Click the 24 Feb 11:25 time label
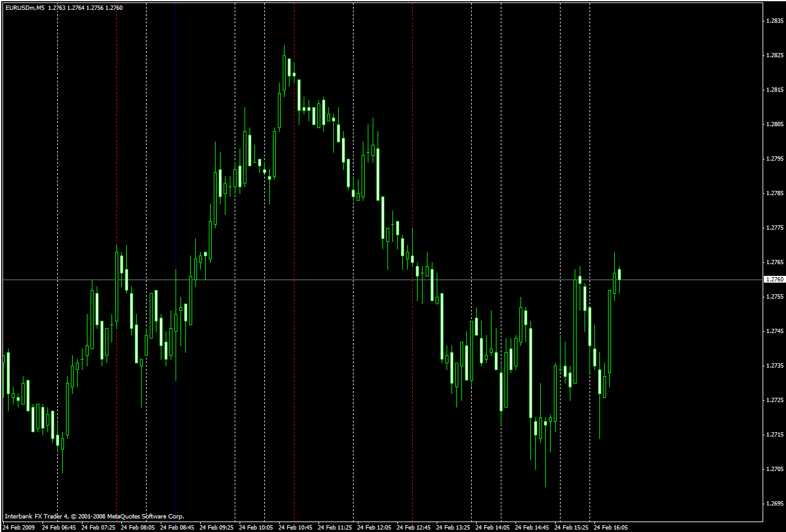Image resolution: width=786 pixels, height=532 pixels. [x=335, y=528]
